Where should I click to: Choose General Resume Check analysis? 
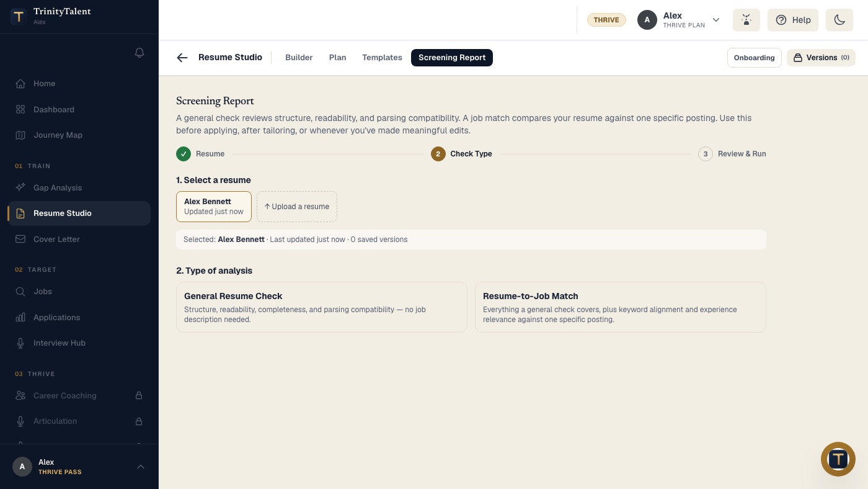coord(322,307)
